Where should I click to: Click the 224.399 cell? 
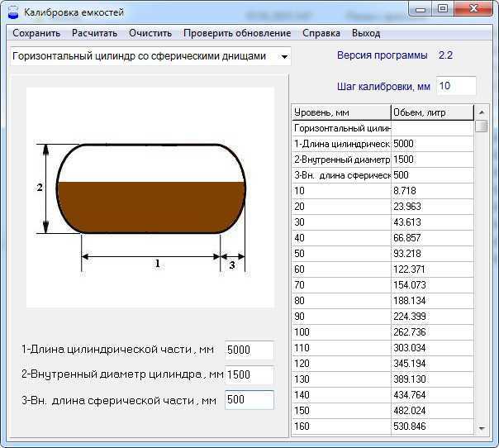(x=432, y=317)
